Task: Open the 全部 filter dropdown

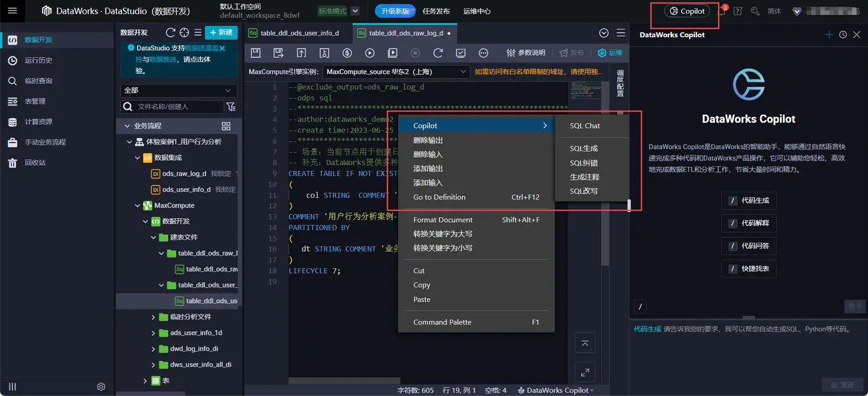Action: [179, 91]
